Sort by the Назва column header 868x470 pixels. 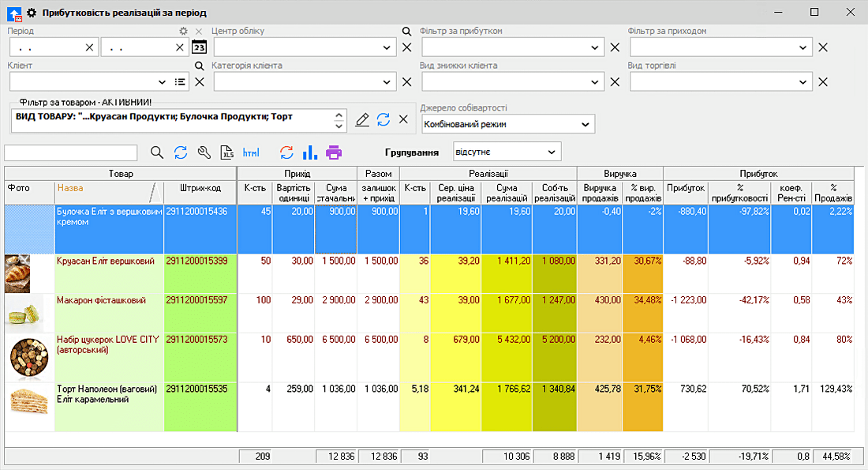pos(69,189)
